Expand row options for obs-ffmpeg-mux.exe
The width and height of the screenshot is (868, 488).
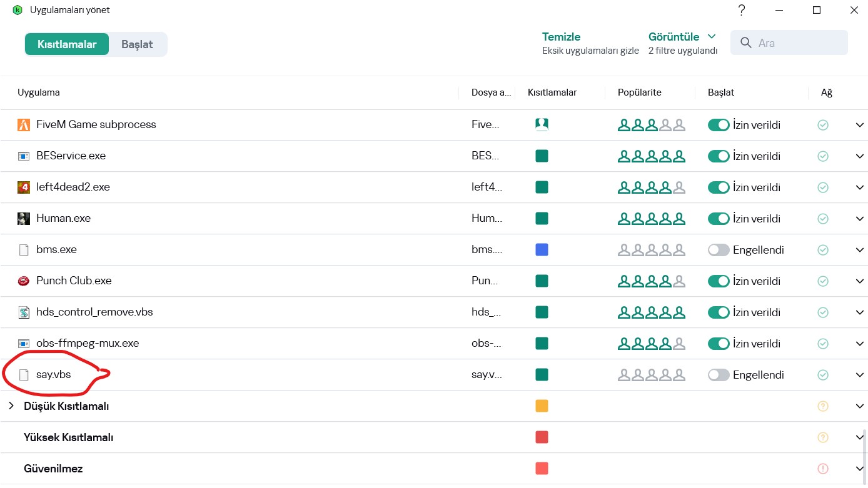click(859, 344)
